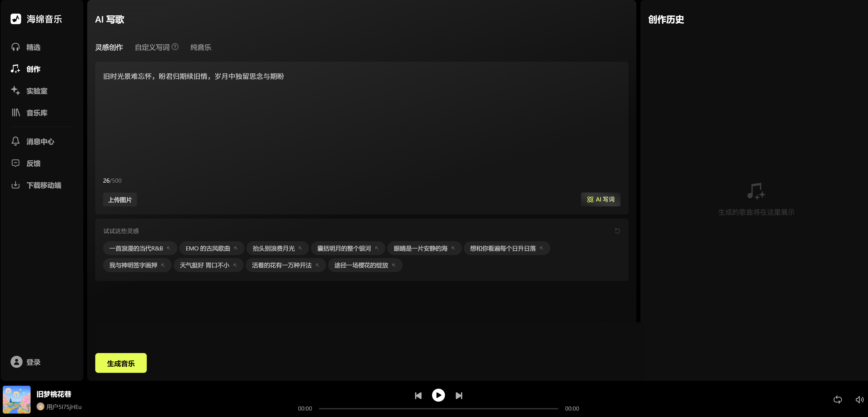Click the AI 写歌 page title
This screenshot has height=417, width=868.
click(110, 20)
